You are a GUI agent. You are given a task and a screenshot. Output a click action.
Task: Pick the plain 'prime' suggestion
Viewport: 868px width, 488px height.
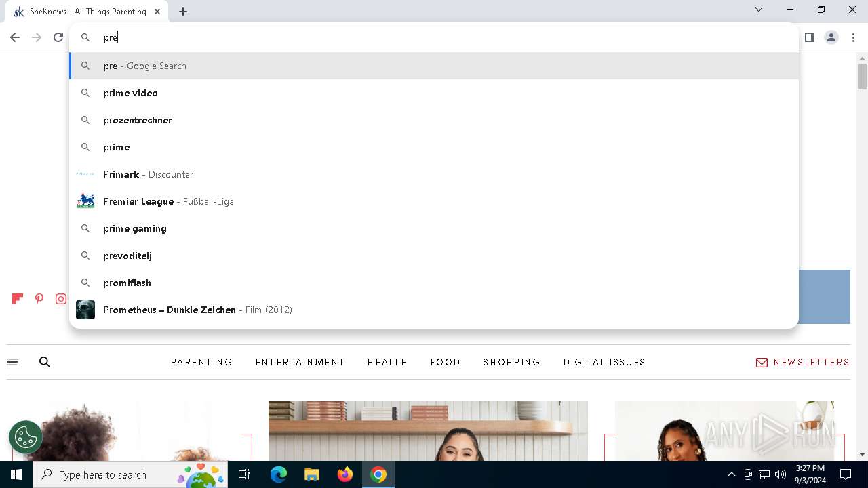click(x=434, y=147)
